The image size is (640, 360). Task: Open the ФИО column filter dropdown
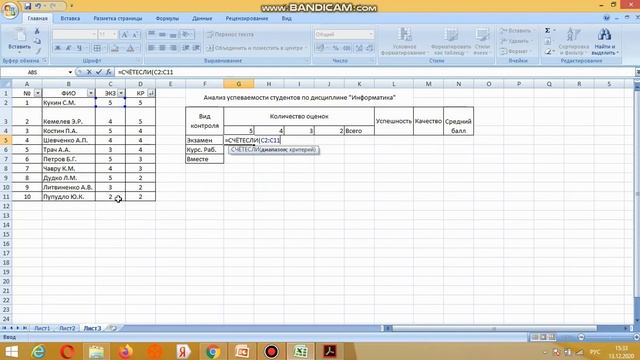coord(91,93)
